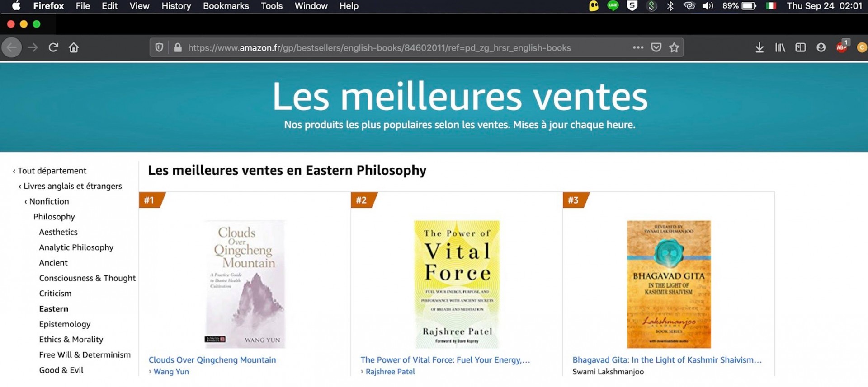Select Epistemology subcategory

click(65, 324)
